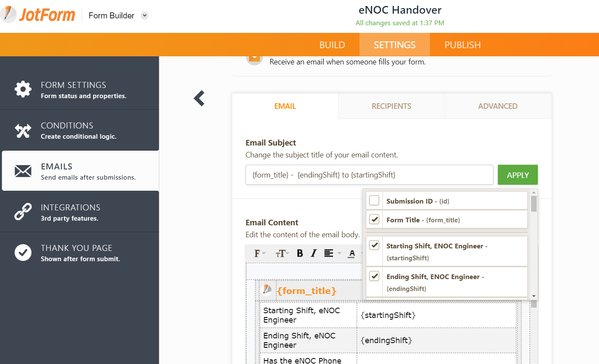
Task: Uncheck the Form Title checkbox
Action: coord(374,219)
